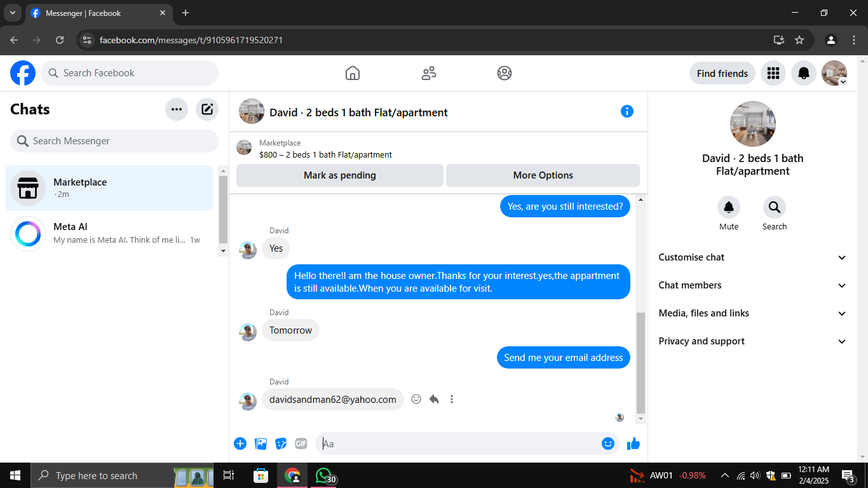Viewport: 868px width, 488px height.
Task: Open the Facebook menu grid icon
Action: 773,73
